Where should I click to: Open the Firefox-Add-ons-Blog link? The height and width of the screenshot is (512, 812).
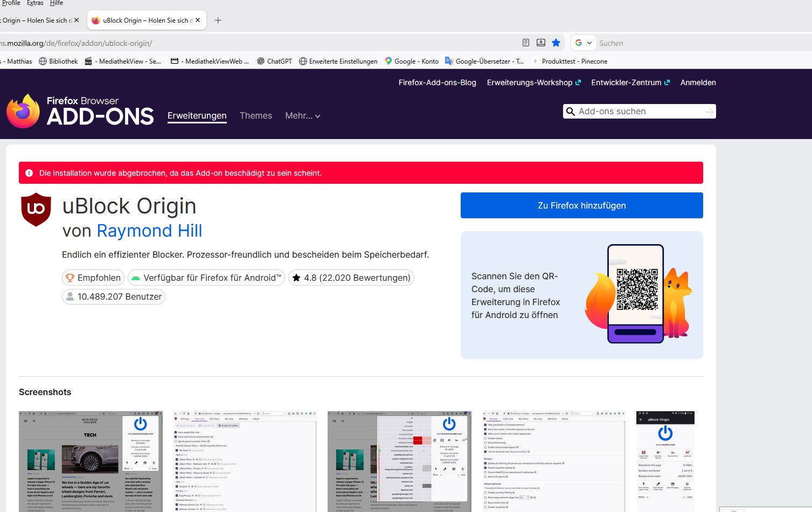click(438, 82)
